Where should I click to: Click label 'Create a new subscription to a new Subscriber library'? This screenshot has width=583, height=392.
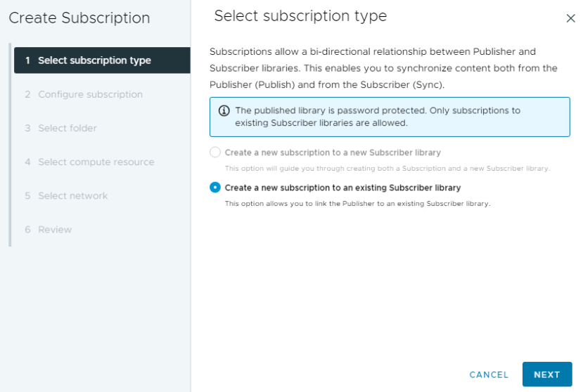333,152
